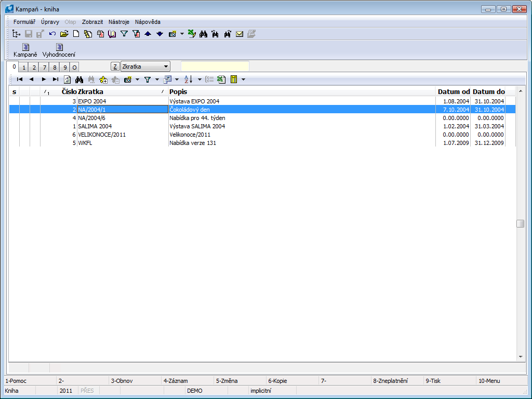Expand the A-Z sort dropdown arrow
This screenshot has height=399, width=532.
tap(199, 79)
